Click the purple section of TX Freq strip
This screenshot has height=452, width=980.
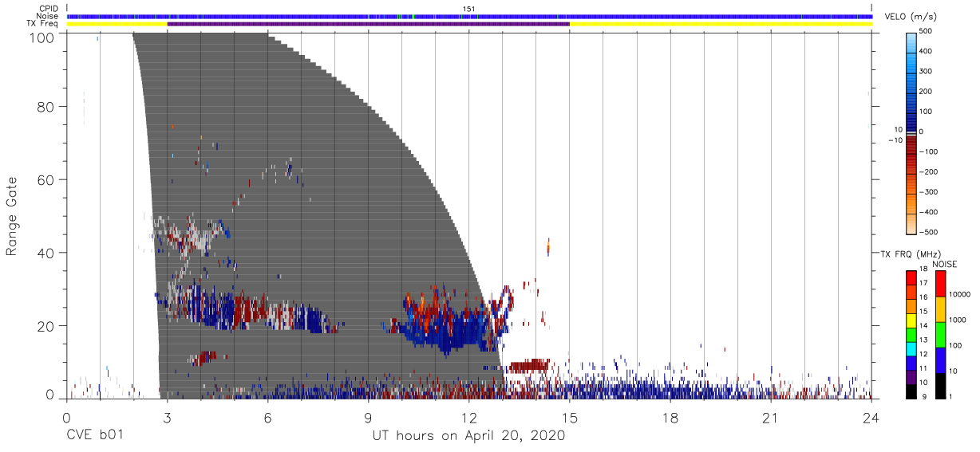tap(368, 24)
